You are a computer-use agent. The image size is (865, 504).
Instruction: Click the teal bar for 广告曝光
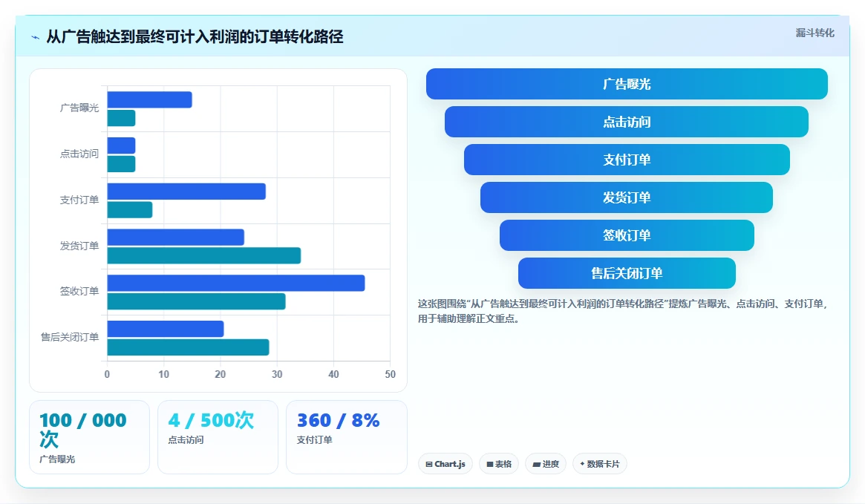click(121, 118)
